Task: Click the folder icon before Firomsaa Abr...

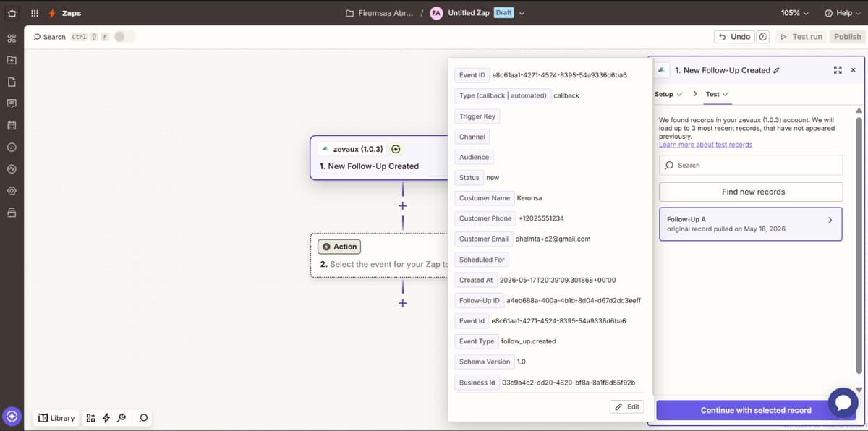Action: [350, 13]
